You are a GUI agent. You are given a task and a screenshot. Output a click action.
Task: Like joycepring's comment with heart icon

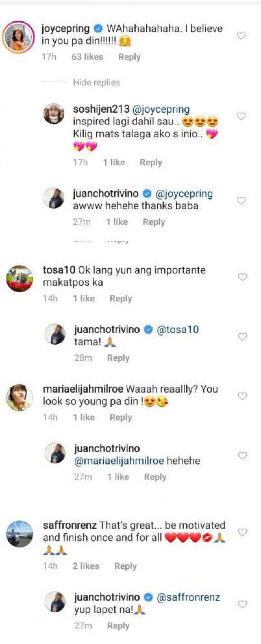tap(241, 36)
